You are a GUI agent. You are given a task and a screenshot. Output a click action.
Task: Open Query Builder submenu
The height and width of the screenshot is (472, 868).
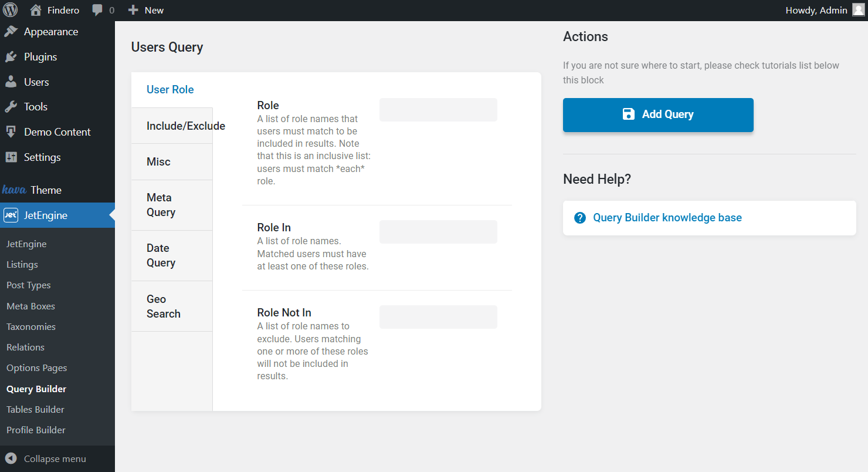(x=36, y=389)
